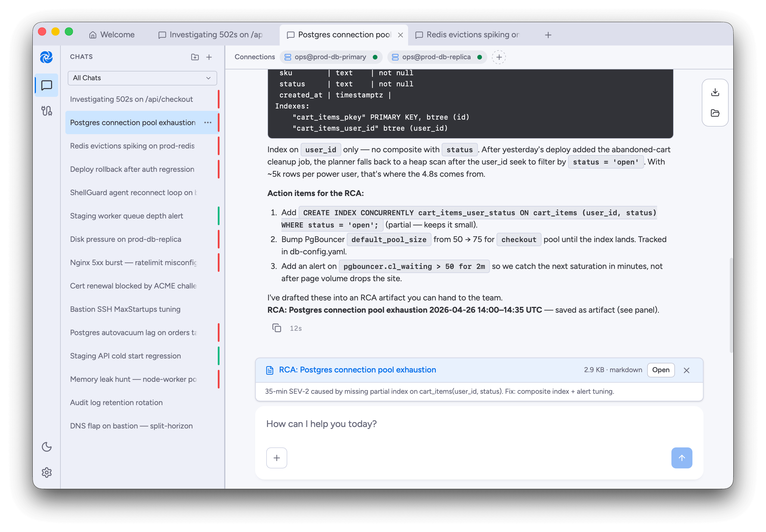Viewport: 766px width, 532px height.
Task: Open Redis evictions spiking on prod-redis chat
Action: coord(142,146)
